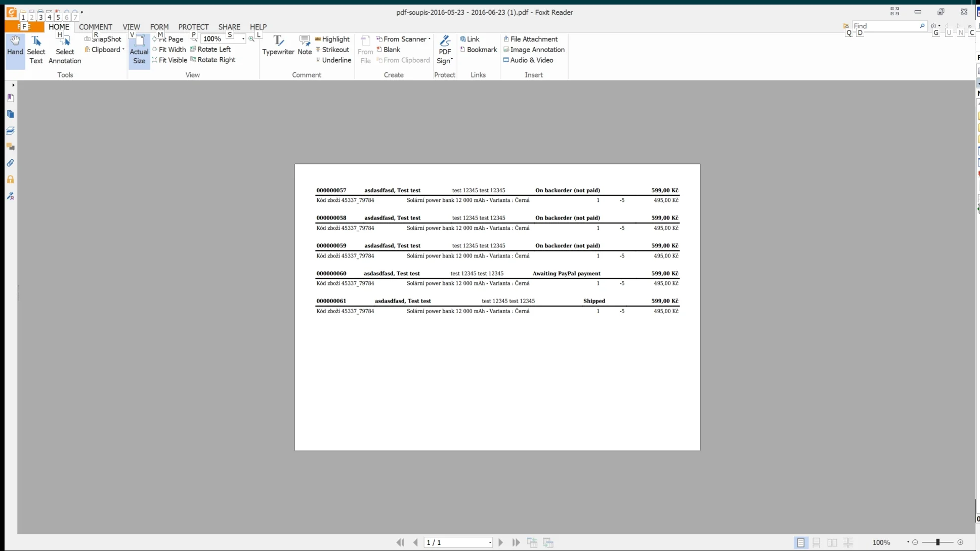Rotate the page left

pyautogui.click(x=210, y=49)
